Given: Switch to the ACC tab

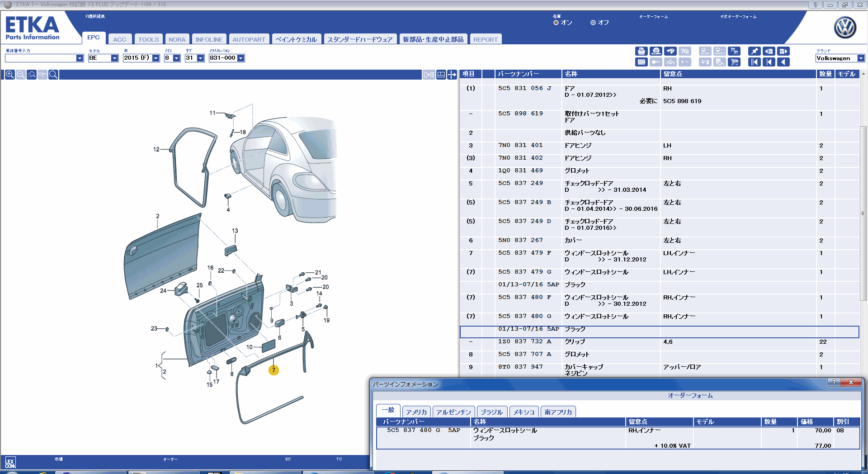Looking at the screenshot, I should click(120, 39).
